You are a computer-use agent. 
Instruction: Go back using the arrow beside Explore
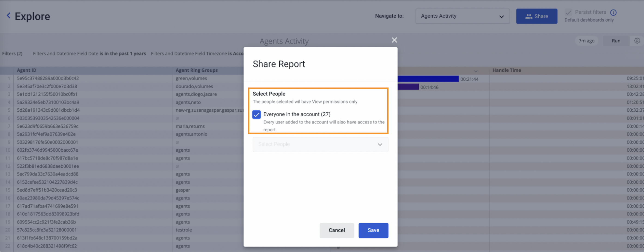[9, 16]
